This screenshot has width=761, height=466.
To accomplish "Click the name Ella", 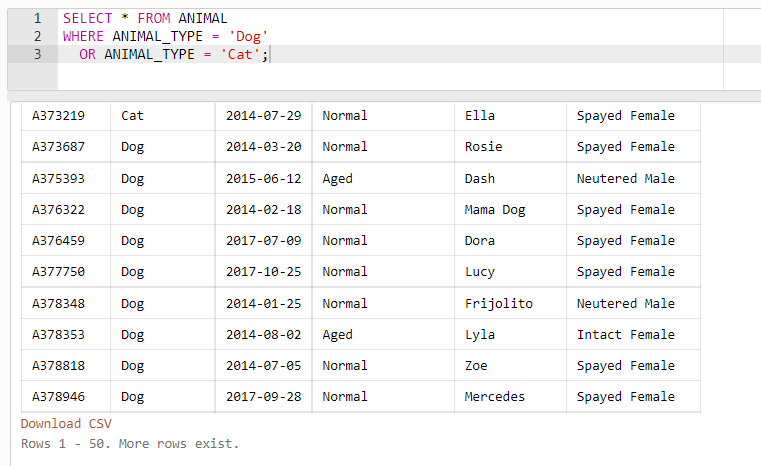I will (480, 116).
